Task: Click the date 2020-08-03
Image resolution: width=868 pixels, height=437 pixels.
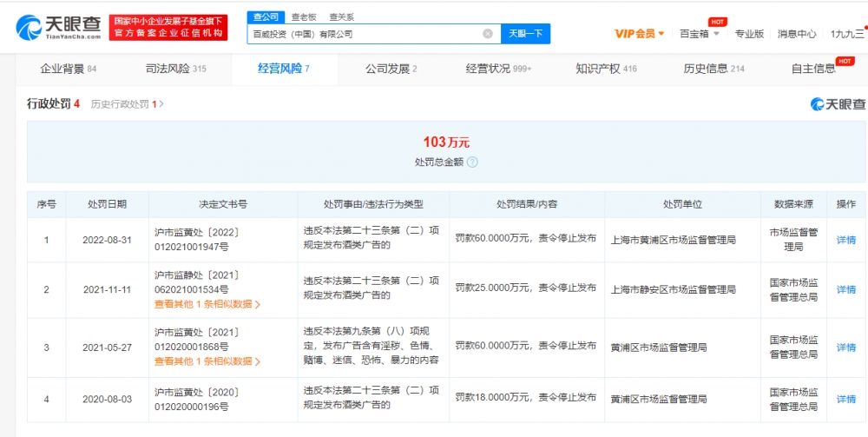Action: pyautogui.click(x=108, y=400)
